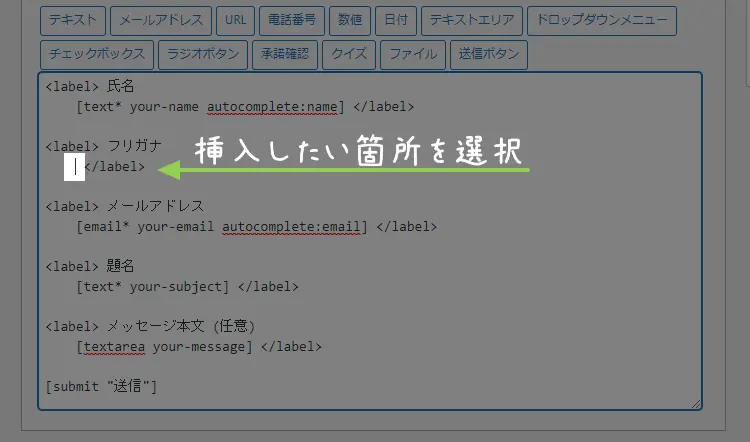Click the 'your-message' field name
The image size is (750, 442).
[199, 347]
